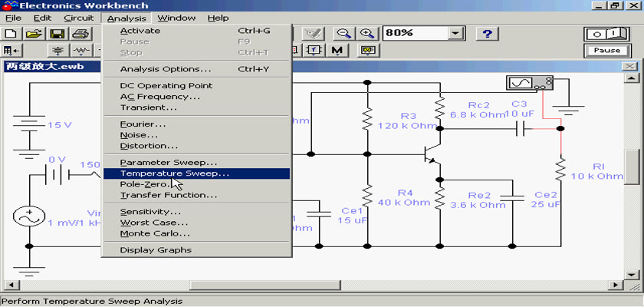Select Distortion analysis entry
The height and width of the screenshot is (307, 644).
[x=197, y=146]
